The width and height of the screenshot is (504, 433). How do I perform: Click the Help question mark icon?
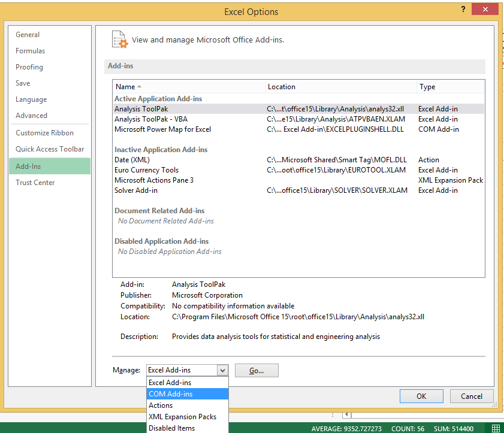coord(463,10)
